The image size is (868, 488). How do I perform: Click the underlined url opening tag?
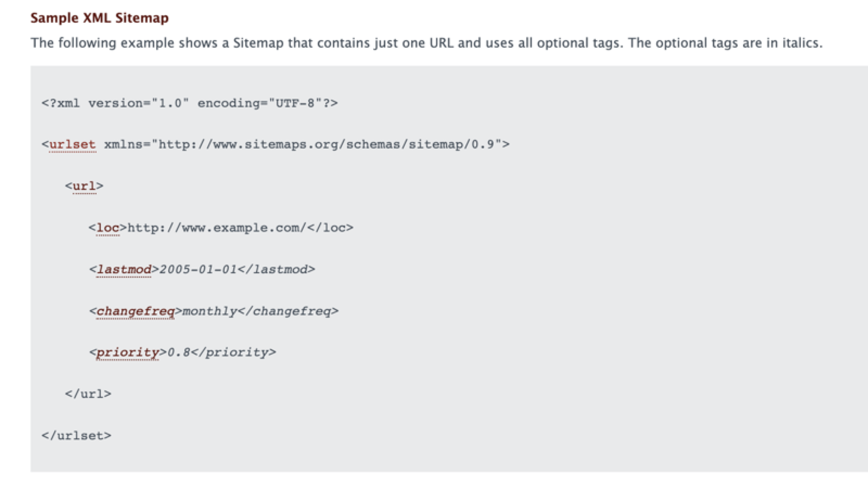tap(84, 186)
